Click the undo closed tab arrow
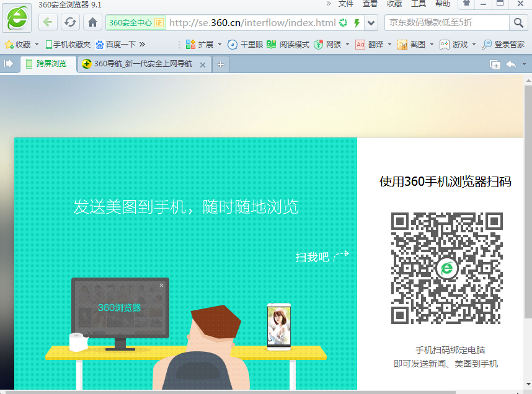The image size is (532, 394). (511, 65)
